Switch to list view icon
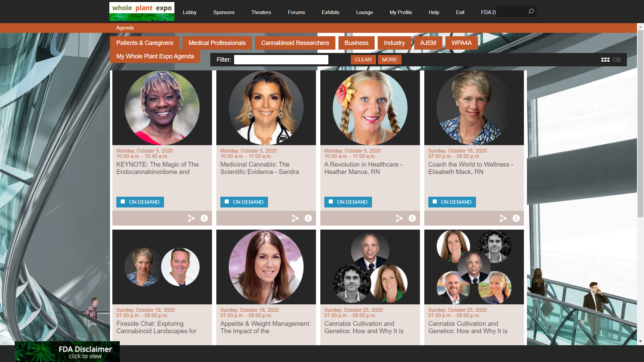The image size is (644, 362). pos(616,60)
